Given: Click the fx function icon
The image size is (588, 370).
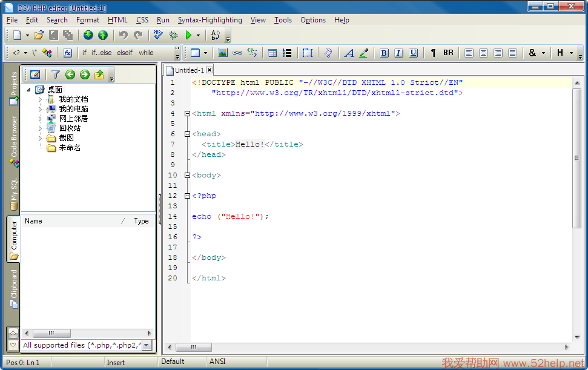Looking at the screenshot, I should click(x=67, y=53).
